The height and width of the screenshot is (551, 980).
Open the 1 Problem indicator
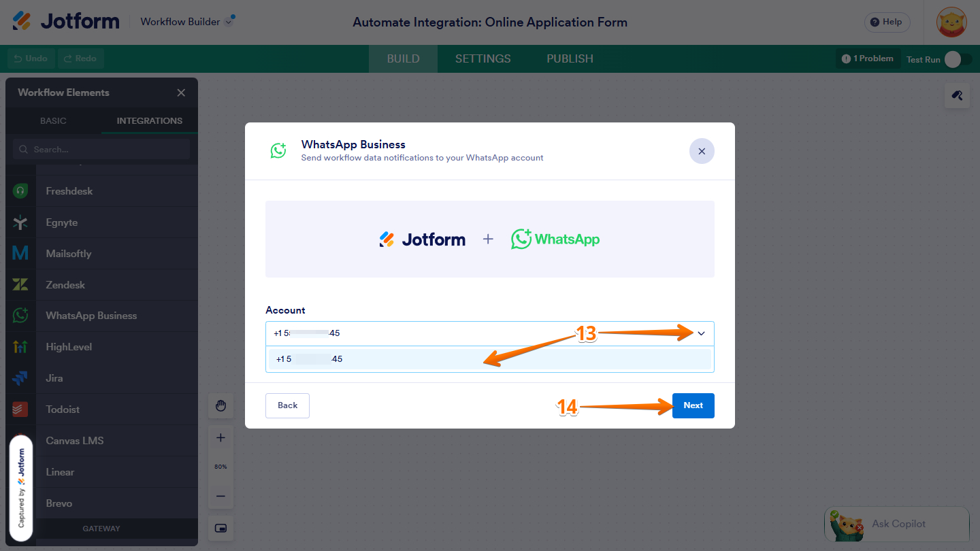pos(868,59)
